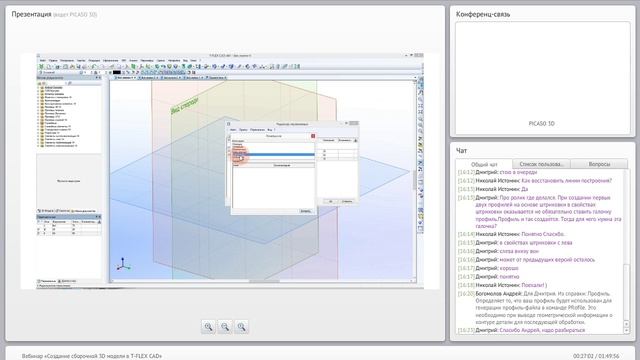Select message 'Поехали! )'
Image resolution: width=640 pixels, height=360 pixels.
(x=534, y=285)
